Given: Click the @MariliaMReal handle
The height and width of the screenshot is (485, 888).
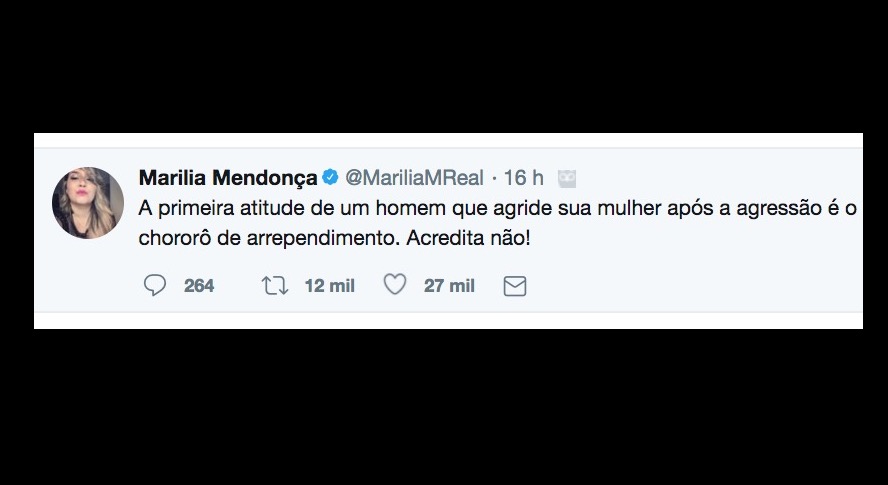Looking at the screenshot, I should 414,178.
